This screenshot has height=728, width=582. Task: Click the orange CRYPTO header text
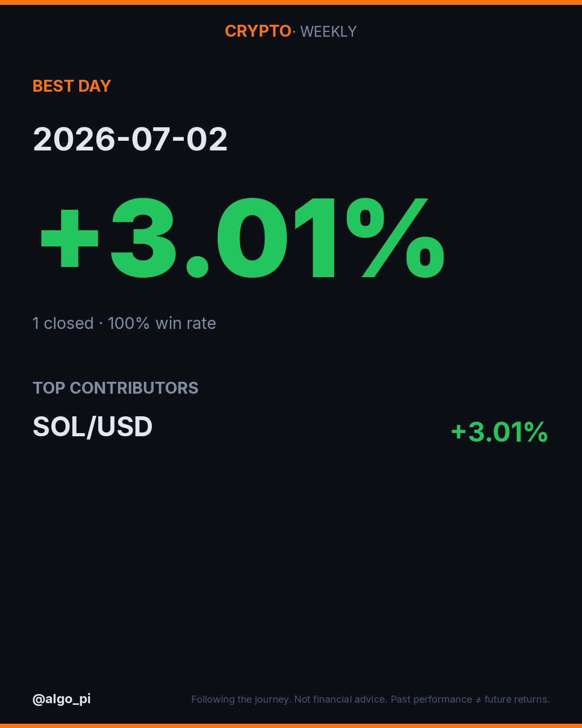tap(258, 31)
